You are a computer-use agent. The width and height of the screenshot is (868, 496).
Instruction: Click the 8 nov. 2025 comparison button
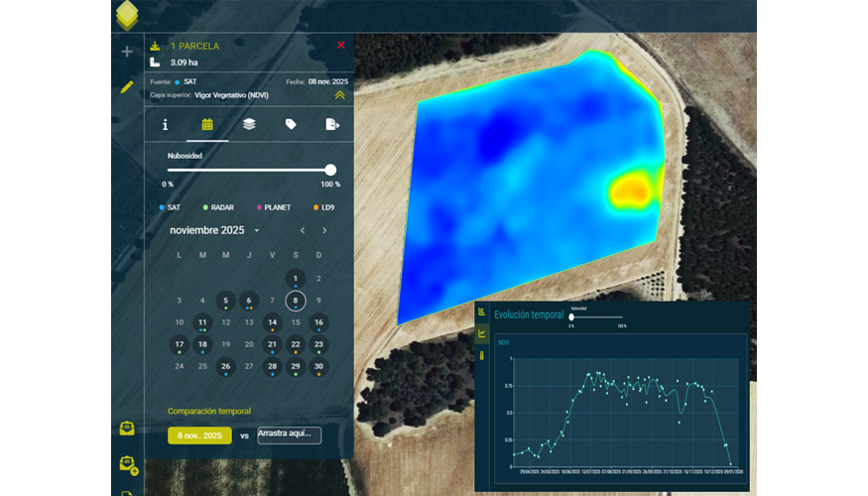pos(198,435)
